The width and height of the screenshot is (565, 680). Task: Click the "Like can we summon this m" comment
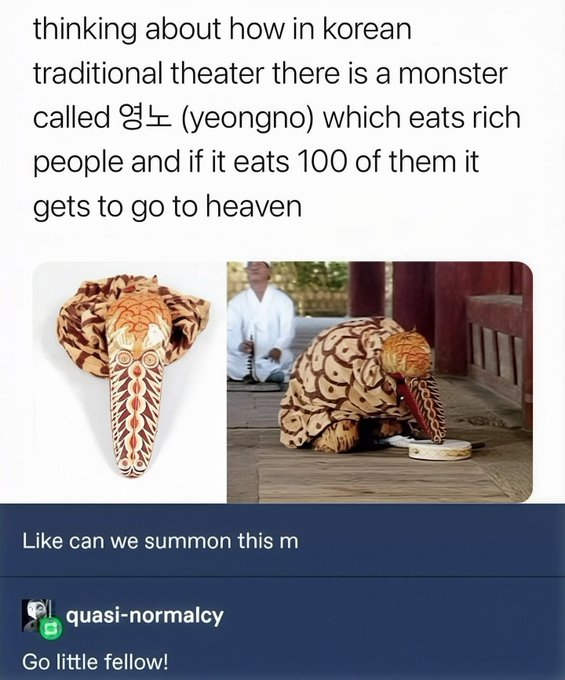(x=160, y=541)
